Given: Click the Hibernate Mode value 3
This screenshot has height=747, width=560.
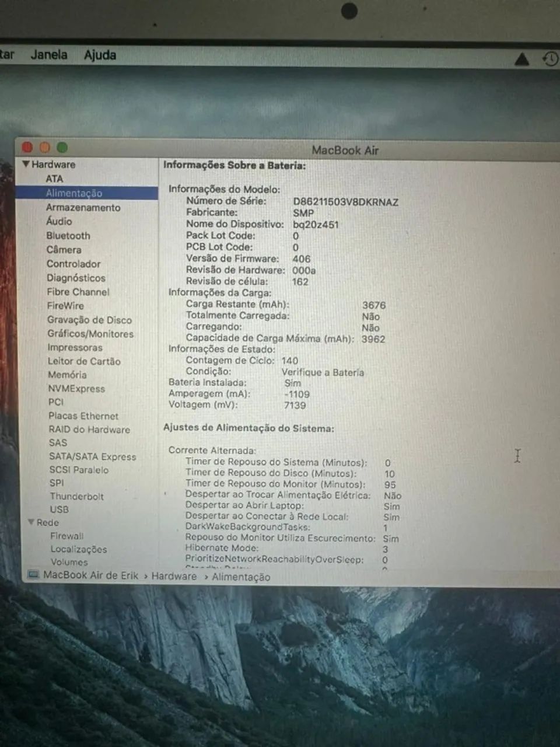Looking at the screenshot, I should [385, 549].
